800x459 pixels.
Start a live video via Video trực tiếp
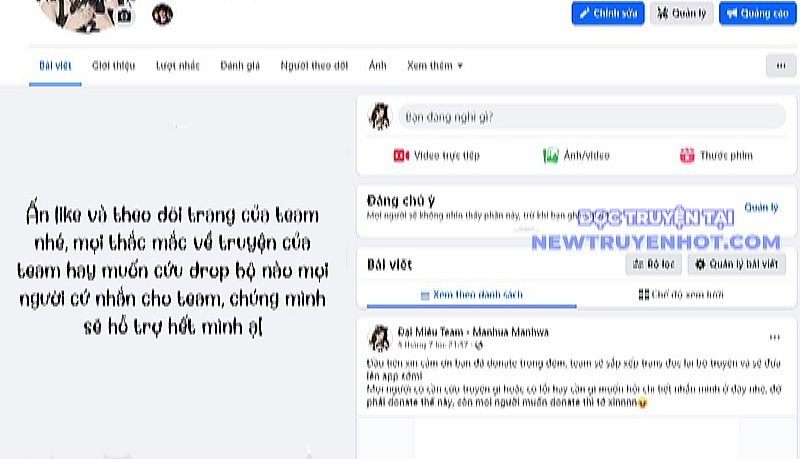click(436, 155)
